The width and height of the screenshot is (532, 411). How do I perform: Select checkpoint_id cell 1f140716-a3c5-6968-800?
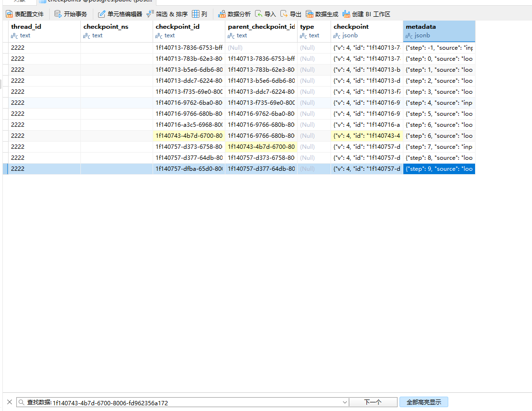(189, 124)
